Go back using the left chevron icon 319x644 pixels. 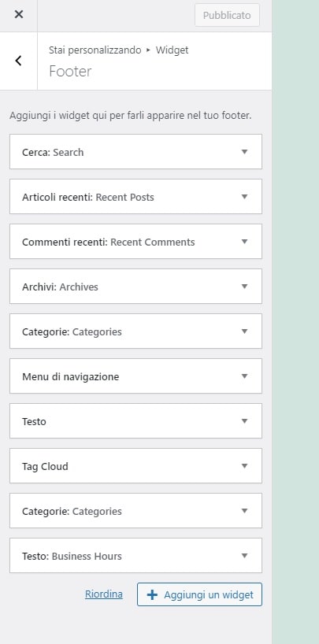(18, 61)
